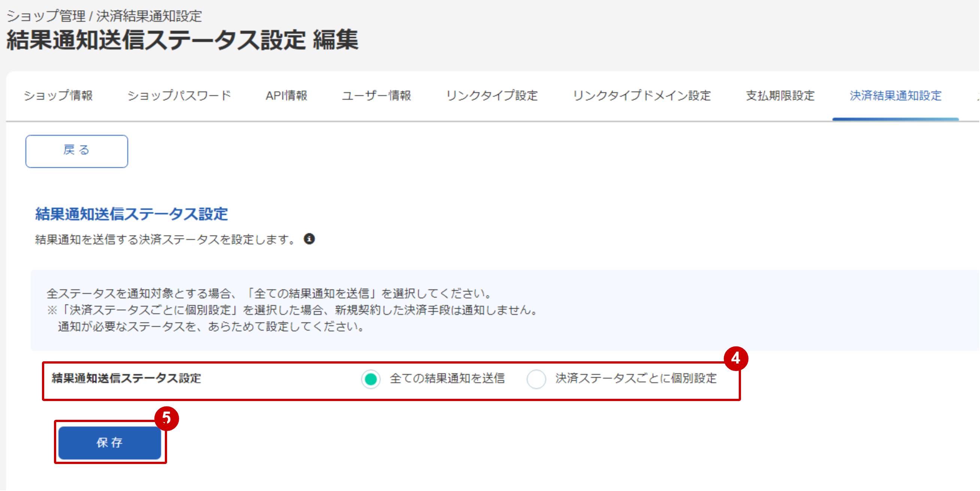The image size is (980, 491).
Task: Click the information icon next to the description
Action: click(x=310, y=239)
